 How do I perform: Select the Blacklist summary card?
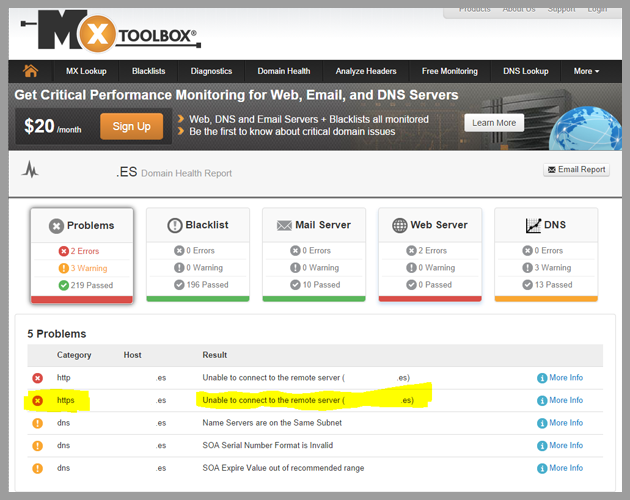click(198, 254)
